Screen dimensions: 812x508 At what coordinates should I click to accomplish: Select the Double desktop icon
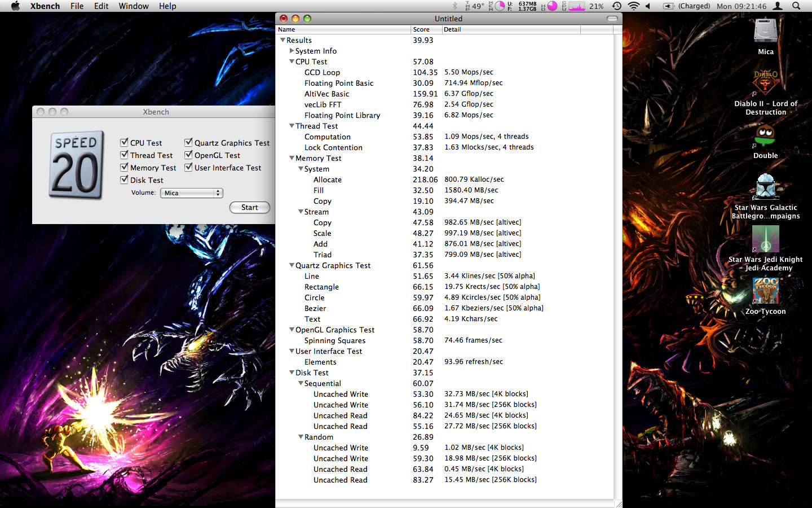[x=765, y=135]
